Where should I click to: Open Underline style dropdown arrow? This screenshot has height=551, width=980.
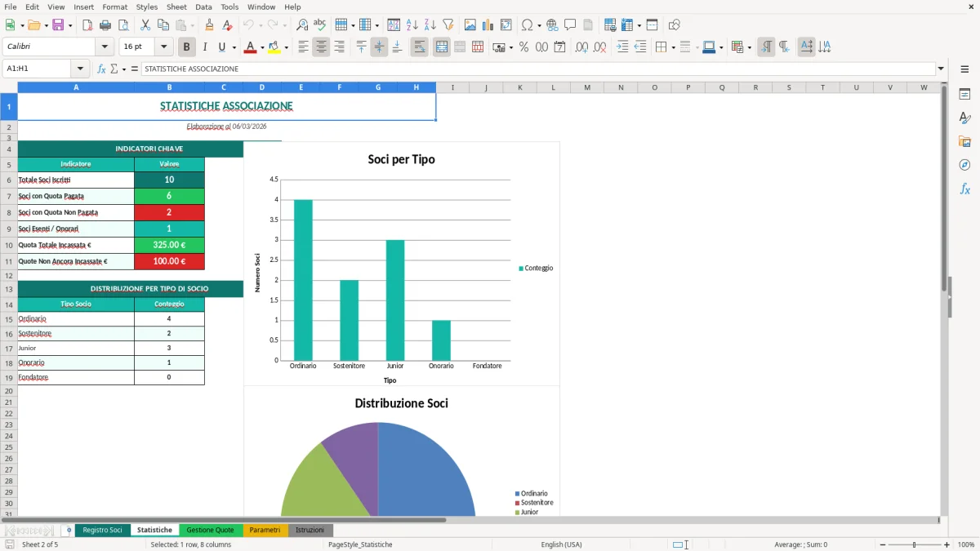coord(234,47)
